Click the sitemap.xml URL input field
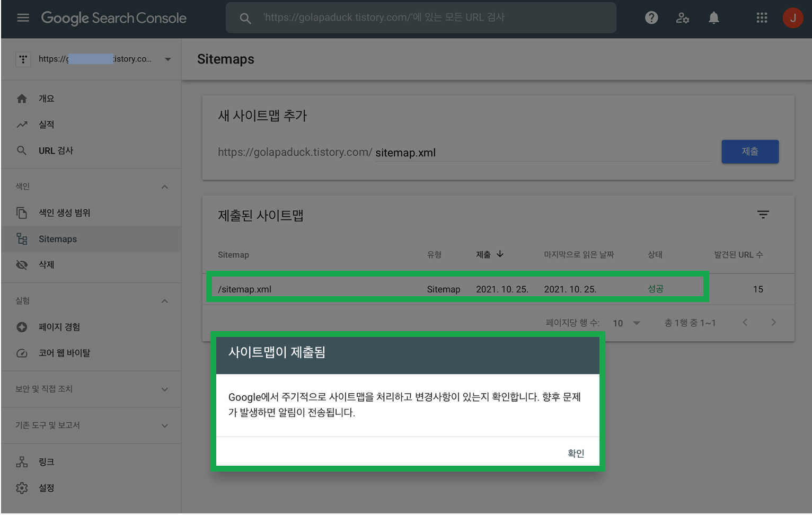Screen dimensions: 812x515 click(x=543, y=153)
